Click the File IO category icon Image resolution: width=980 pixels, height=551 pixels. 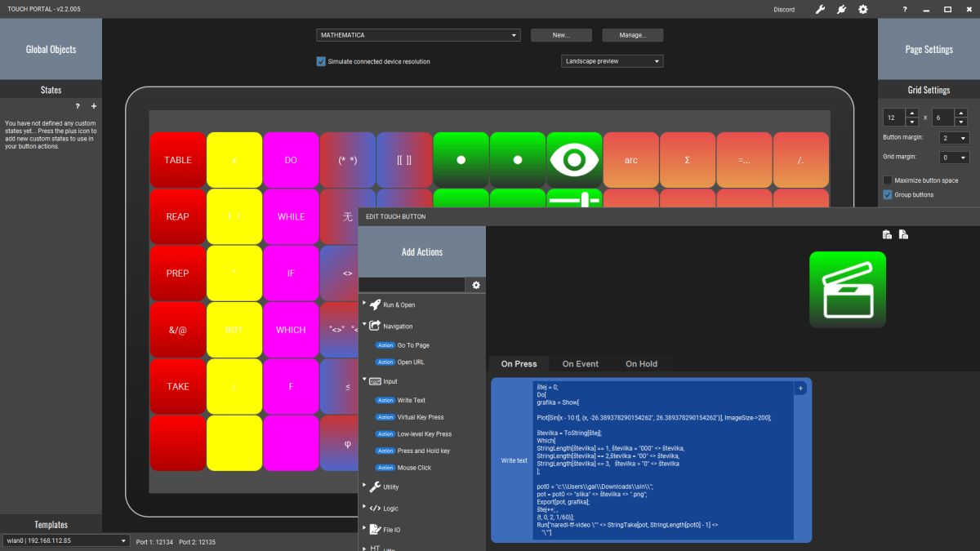tap(375, 529)
